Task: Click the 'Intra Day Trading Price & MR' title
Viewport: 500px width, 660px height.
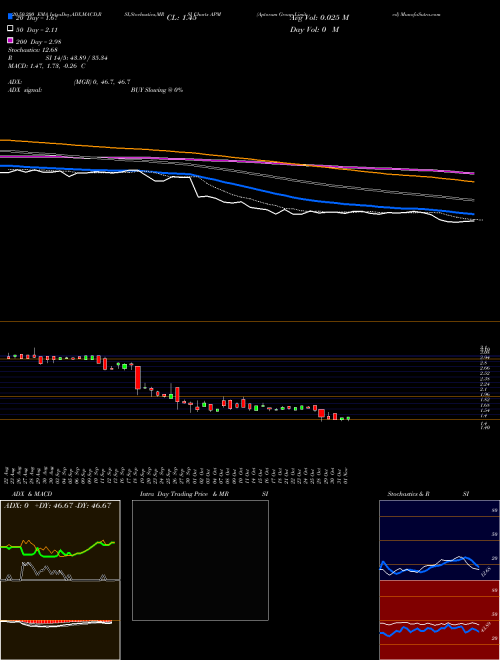Action: click(x=184, y=494)
